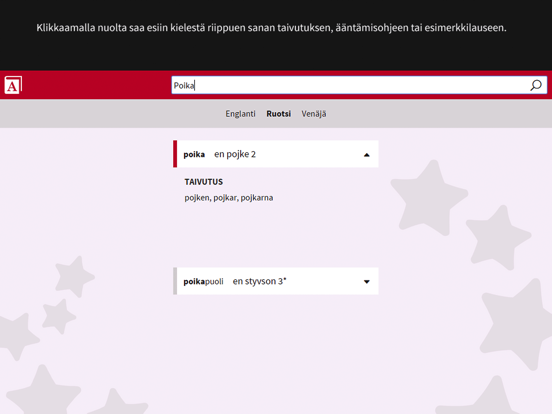Switch to the Venäjä language tab

click(x=314, y=114)
